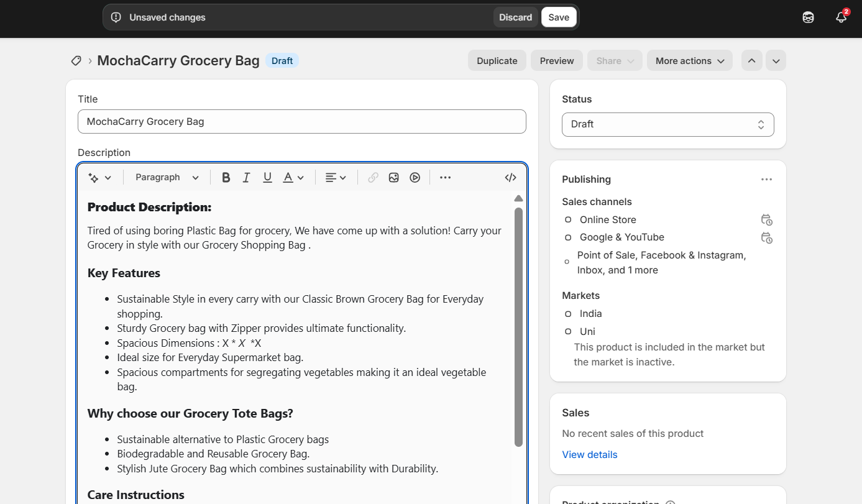Open the notifications bell

pyautogui.click(x=841, y=17)
